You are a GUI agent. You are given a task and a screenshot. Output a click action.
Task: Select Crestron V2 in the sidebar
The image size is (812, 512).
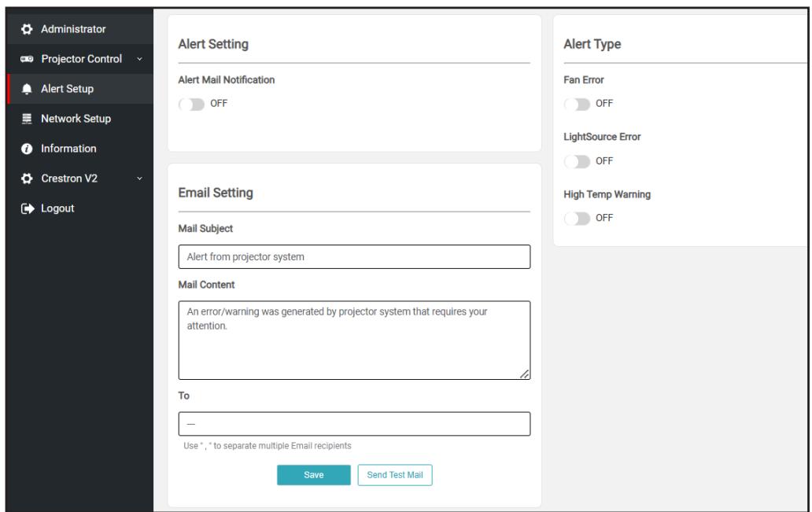80,179
